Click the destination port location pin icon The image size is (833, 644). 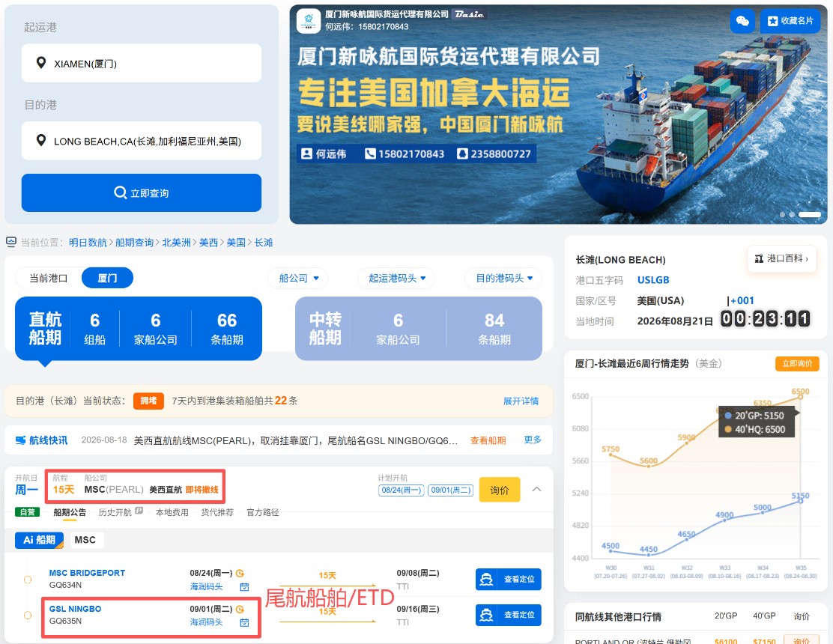(x=41, y=140)
